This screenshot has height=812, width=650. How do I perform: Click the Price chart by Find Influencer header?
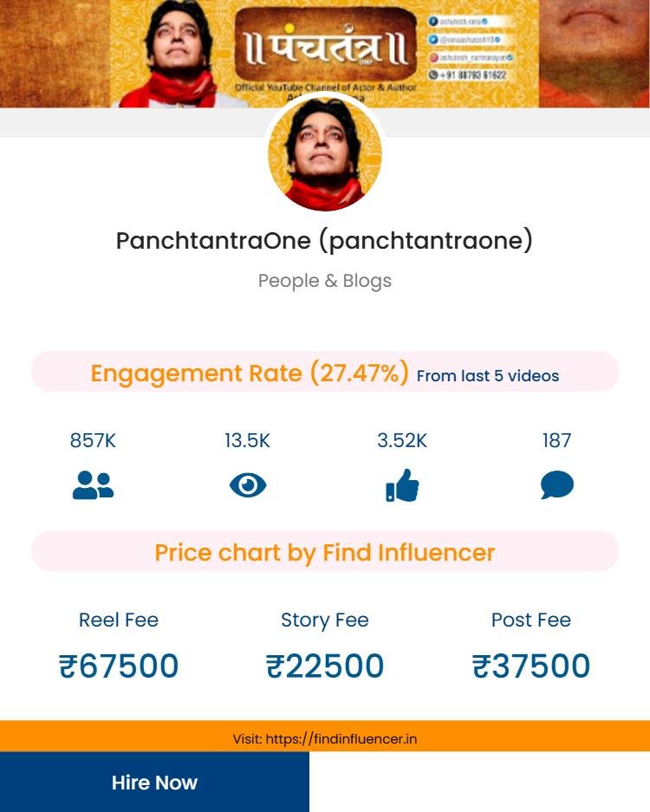325,551
